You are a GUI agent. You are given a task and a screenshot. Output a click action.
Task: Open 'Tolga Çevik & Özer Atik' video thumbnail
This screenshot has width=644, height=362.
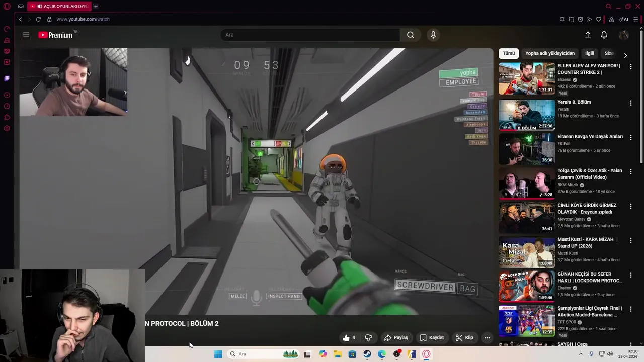tap(527, 184)
